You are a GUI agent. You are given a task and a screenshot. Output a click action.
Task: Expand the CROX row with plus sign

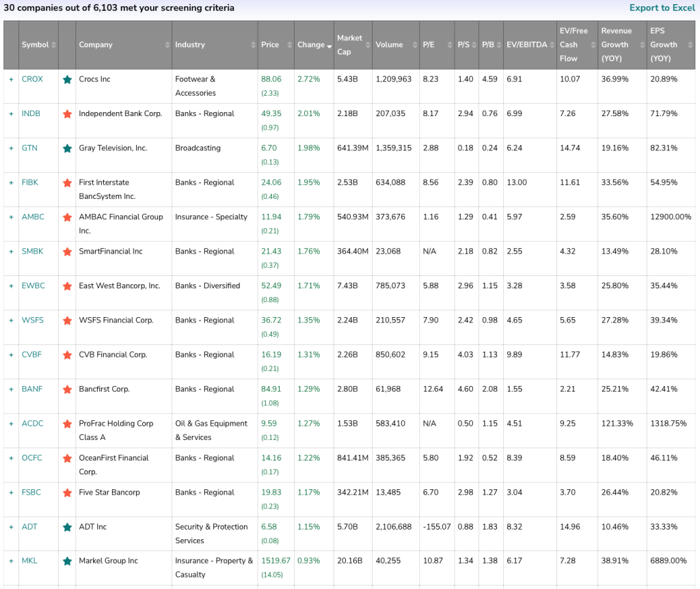pos(11,79)
